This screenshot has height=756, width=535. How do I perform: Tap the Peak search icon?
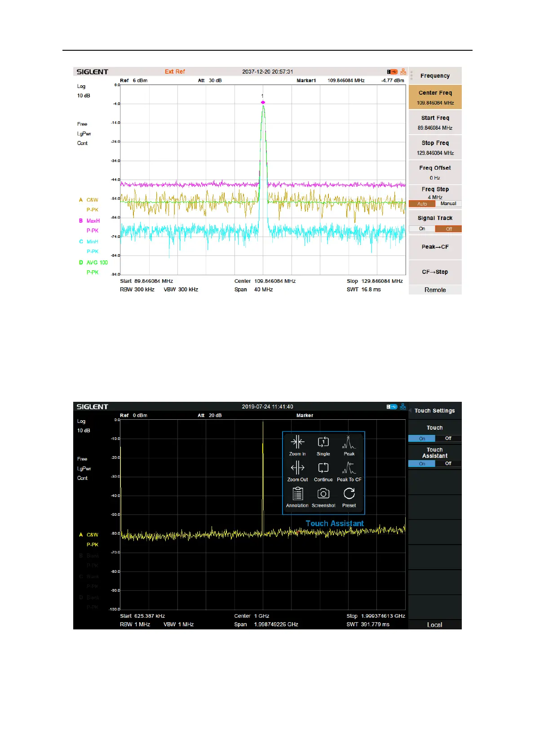point(349,443)
